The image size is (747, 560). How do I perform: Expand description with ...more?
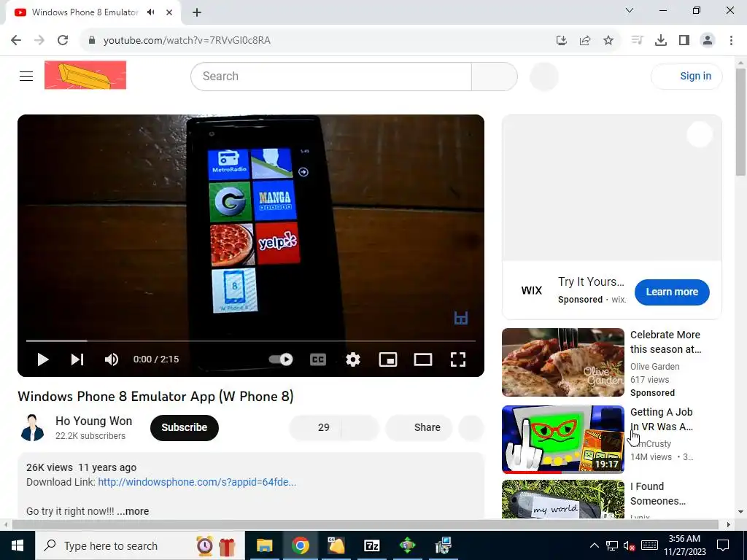coord(133,511)
